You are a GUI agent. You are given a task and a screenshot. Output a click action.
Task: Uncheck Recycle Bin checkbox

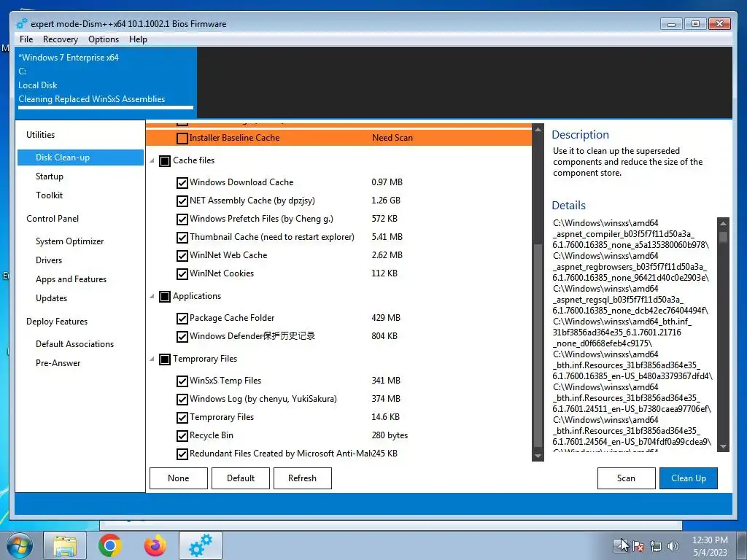coord(182,436)
